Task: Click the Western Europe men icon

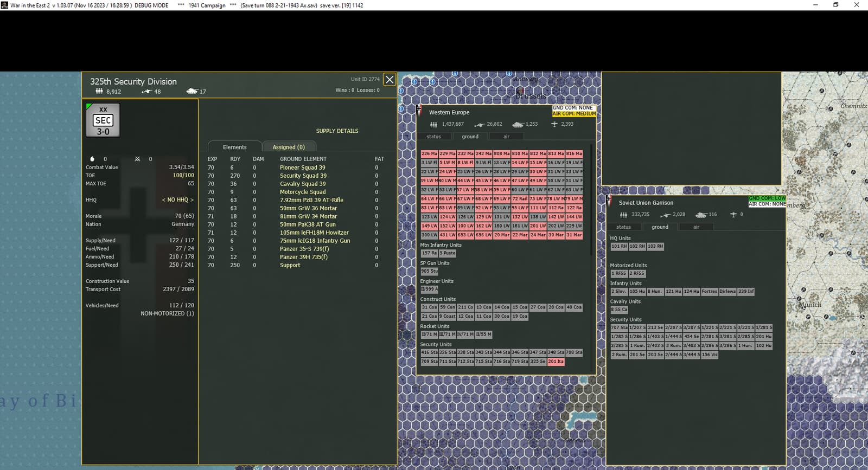Action: coord(433,125)
